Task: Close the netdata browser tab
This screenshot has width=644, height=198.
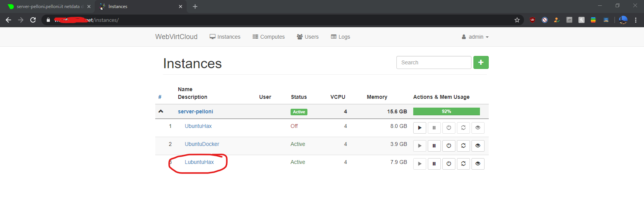Action: [x=89, y=7]
